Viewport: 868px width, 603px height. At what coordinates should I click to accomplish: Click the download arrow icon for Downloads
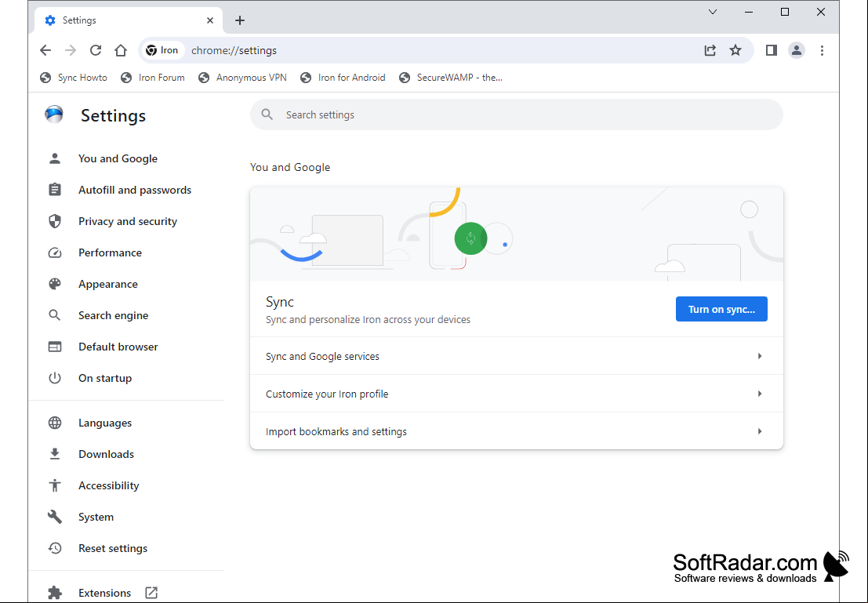[55, 454]
